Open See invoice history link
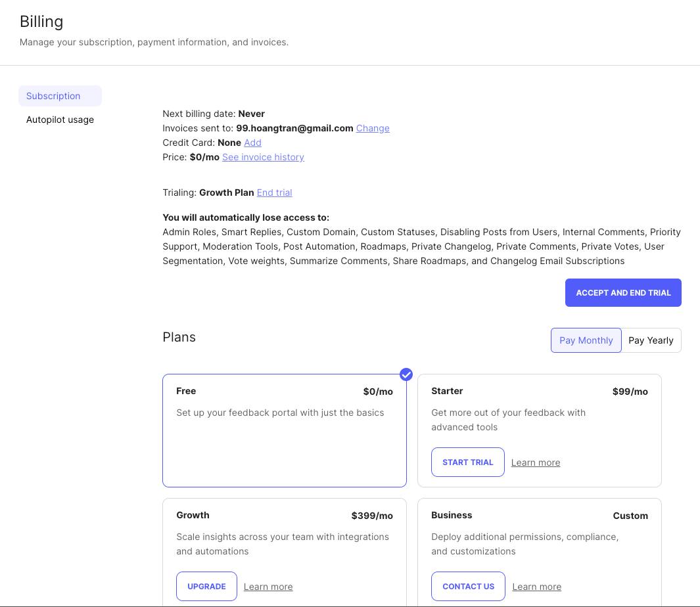 [x=264, y=157]
